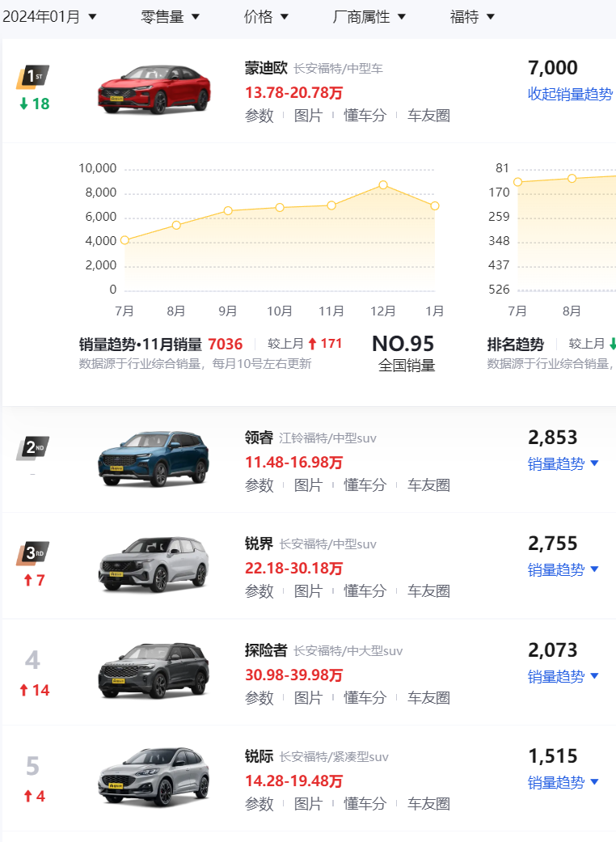Click the 2,755 sales figure for 锐界
The image size is (616, 842).
coord(553,544)
